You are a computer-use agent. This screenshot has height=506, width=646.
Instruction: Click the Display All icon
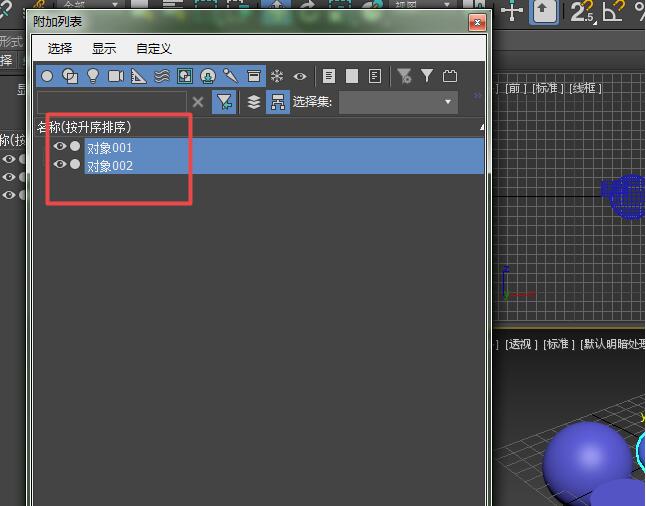click(329, 76)
